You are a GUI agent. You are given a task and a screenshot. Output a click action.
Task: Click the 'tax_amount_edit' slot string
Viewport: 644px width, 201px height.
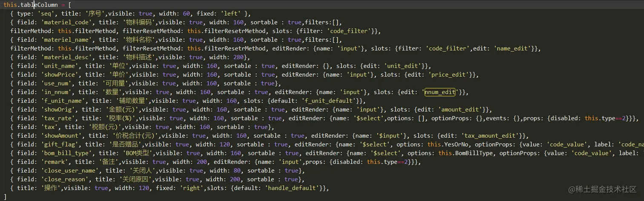(490, 136)
